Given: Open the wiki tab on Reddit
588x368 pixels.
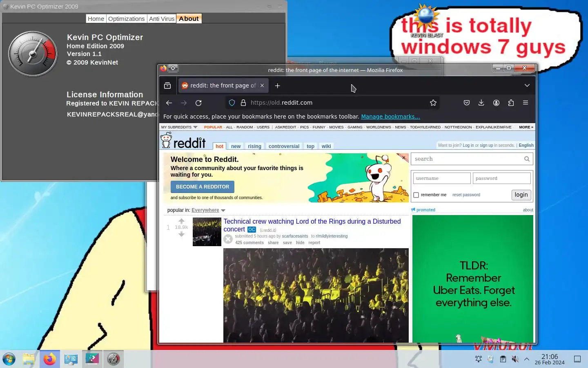Looking at the screenshot, I should 326,146.
